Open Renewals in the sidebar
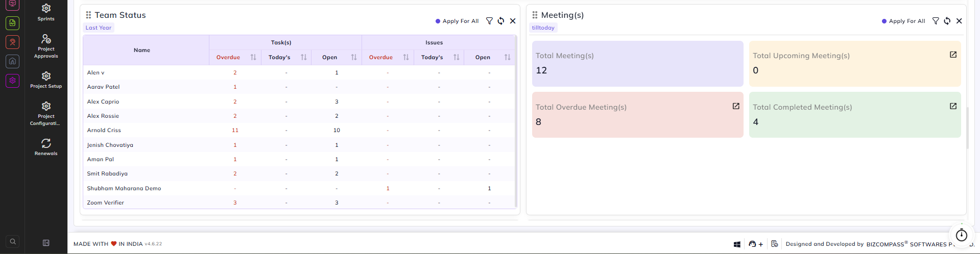 (x=46, y=147)
